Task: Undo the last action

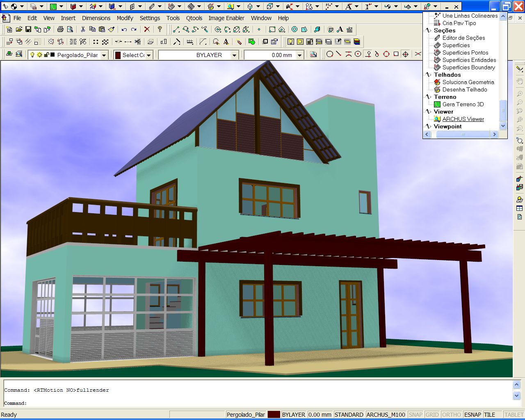Action: pos(124,30)
